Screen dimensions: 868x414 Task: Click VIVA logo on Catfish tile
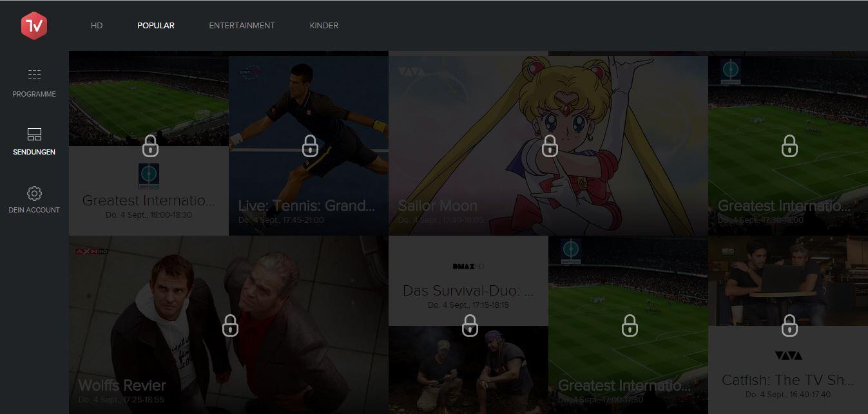788,355
